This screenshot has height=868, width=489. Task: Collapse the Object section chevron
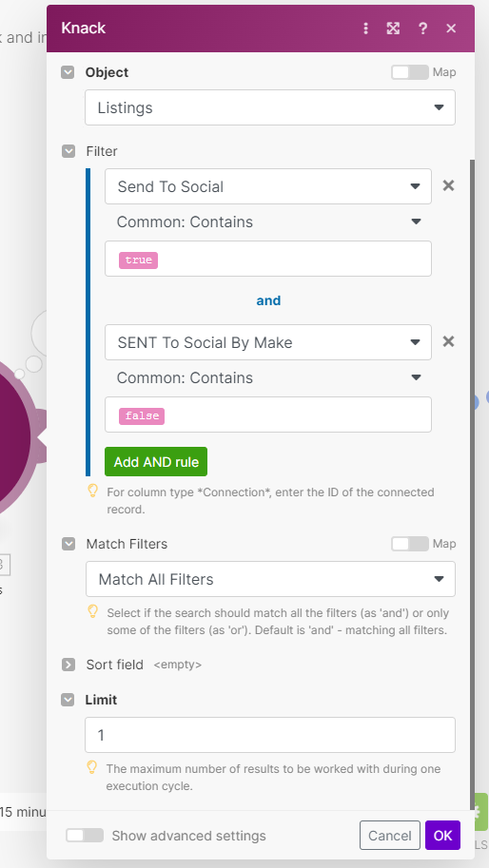[x=68, y=72]
